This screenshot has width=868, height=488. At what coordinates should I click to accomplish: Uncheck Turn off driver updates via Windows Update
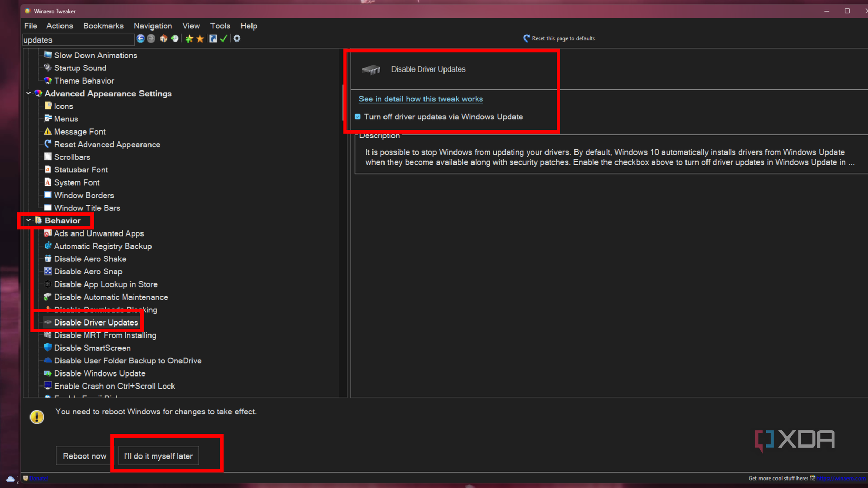(x=358, y=116)
